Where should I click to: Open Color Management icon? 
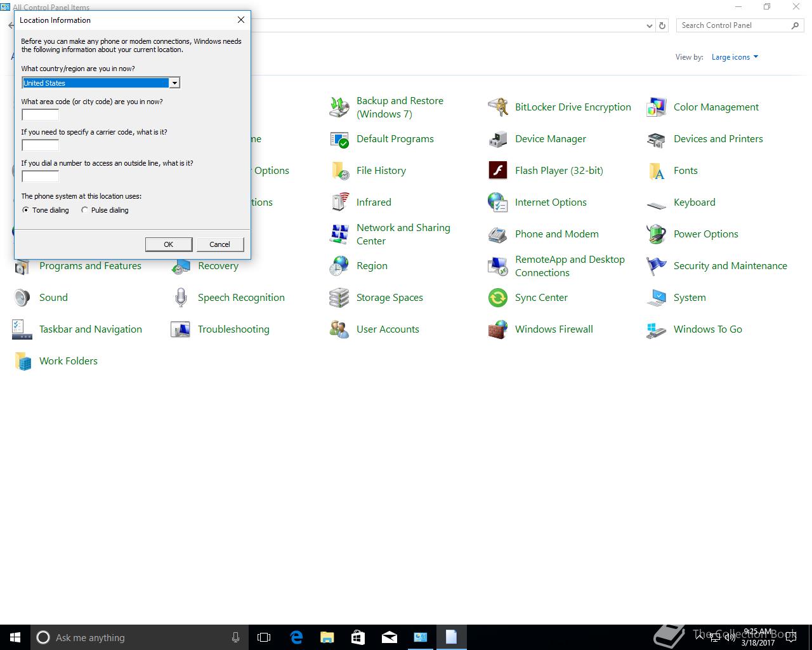657,107
